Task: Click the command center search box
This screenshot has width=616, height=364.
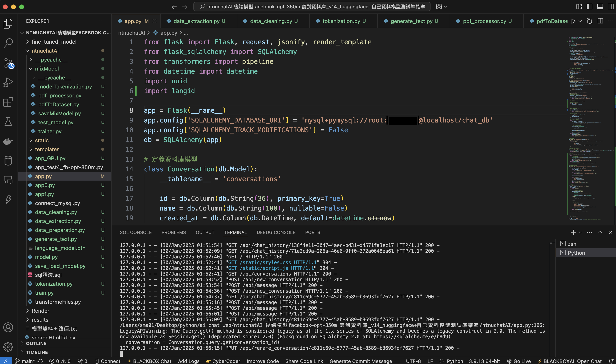Action: (x=312, y=7)
